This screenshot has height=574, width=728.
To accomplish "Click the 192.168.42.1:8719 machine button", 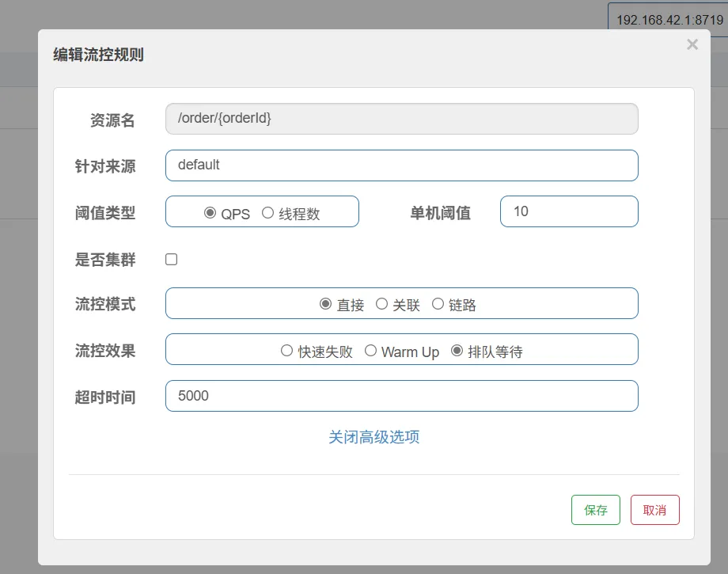I will [x=669, y=20].
